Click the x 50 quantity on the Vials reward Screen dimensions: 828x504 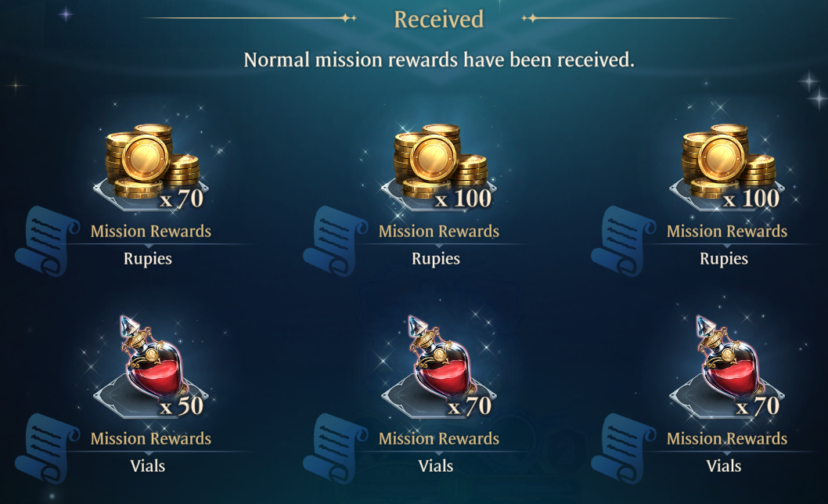coord(181,405)
